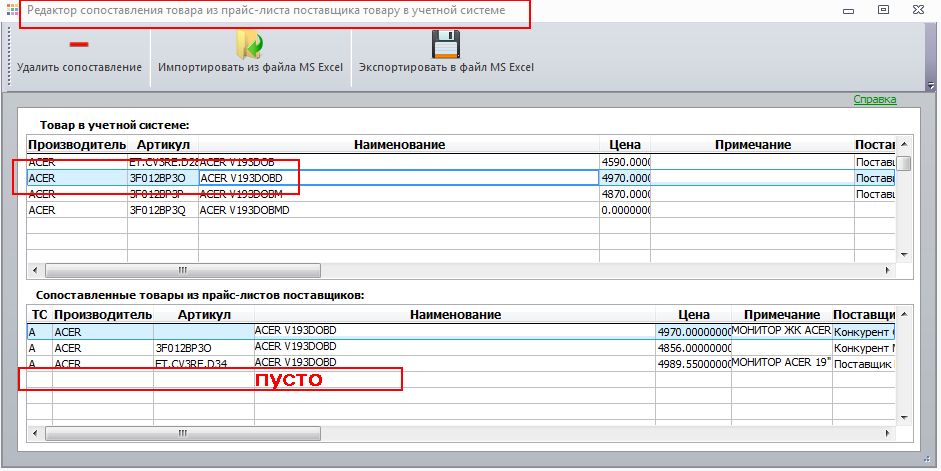
Task: Click article cell '3F012BP3Q'
Action: (163, 210)
